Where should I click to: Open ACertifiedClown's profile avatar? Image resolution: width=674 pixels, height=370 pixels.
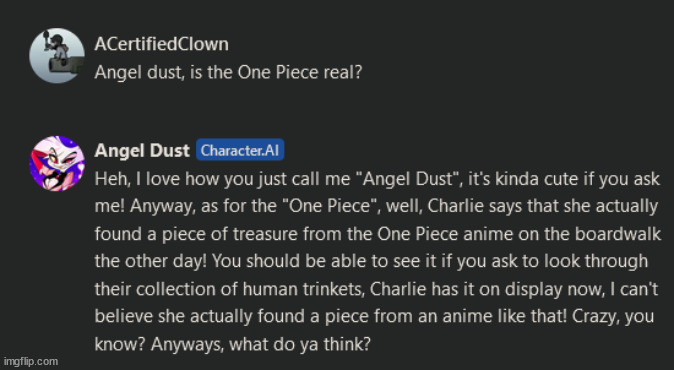(57, 55)
